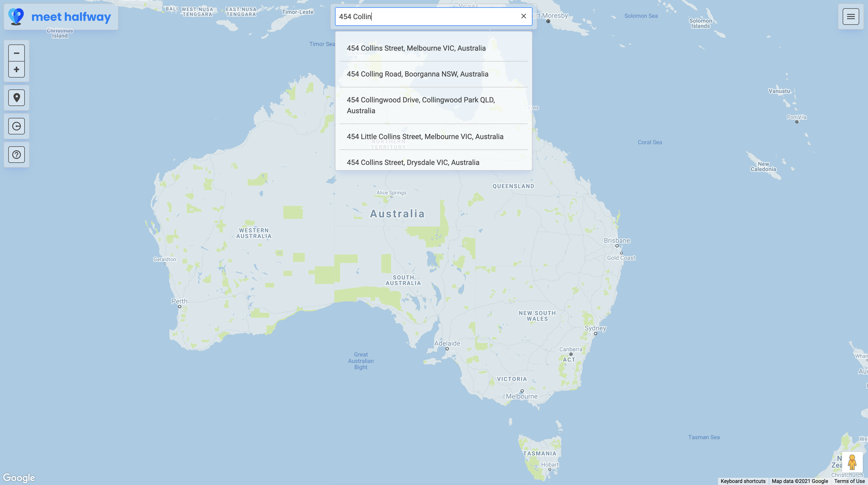The height and width of the screenshot is (485, 868).
Task: Choose 454 Collins Street, Drysdale suggestion
Action: point(413,162)
